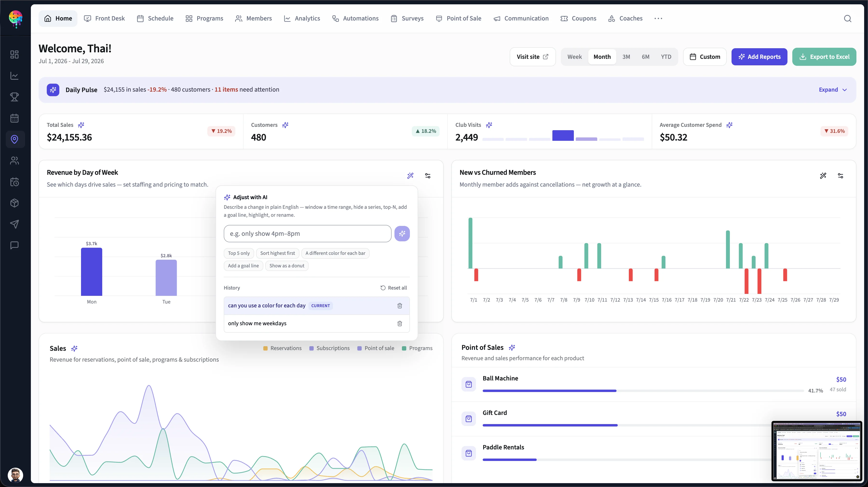Click the Ball Machine sales progress bar
This screenshot has width=868, height=487.
(643, 391)
